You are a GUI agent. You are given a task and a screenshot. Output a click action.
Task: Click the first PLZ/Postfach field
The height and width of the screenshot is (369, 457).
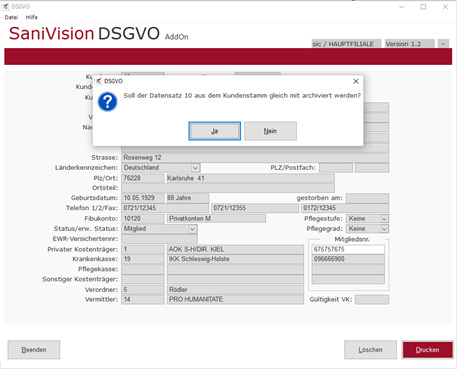click(x=336, y=168)
